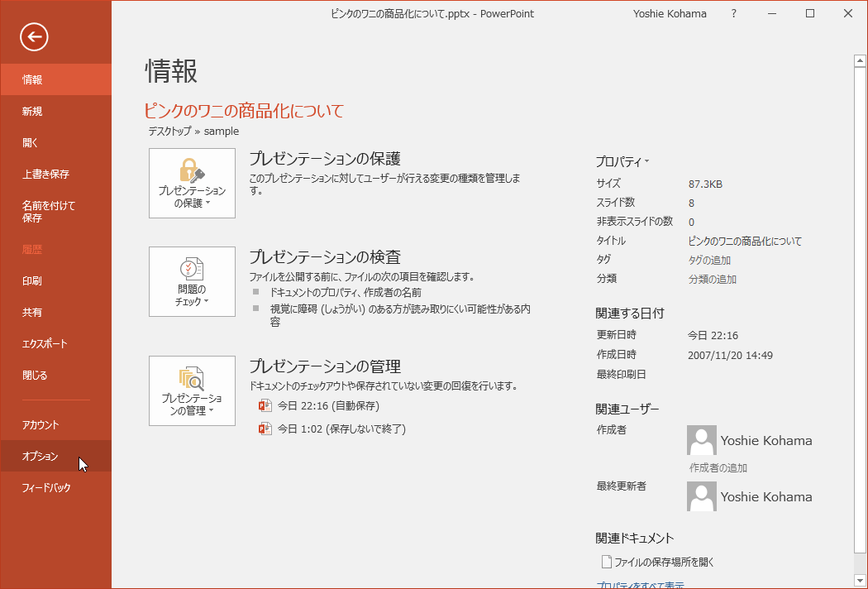The width and height of the screenshot is (868, 589).
Task: Click PowerPoint file icon for 今日 1:02 version
Action: click(x=265, y=429)
